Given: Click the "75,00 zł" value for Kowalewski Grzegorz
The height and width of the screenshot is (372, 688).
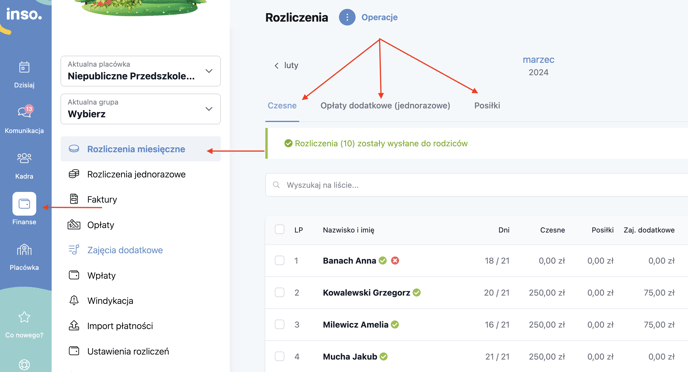Looking at the screenshot, I should [x=659, y=293].
